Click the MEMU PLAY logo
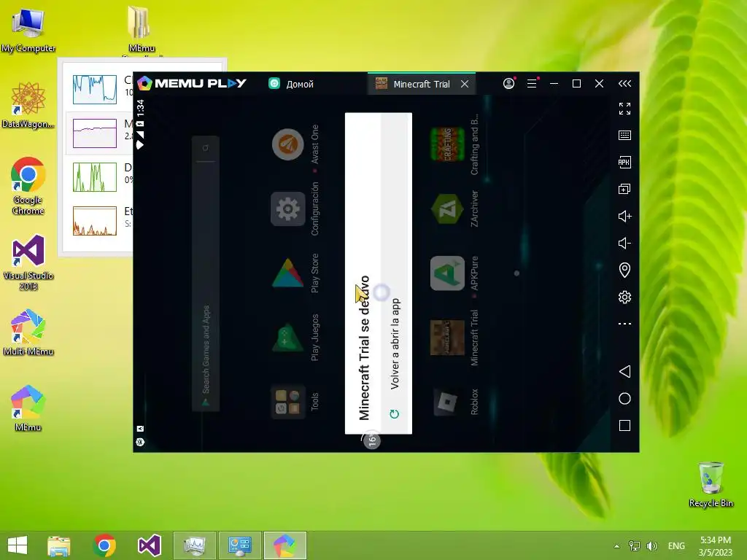747x560 pixels. pyautogui.click(x=192, y=83)
